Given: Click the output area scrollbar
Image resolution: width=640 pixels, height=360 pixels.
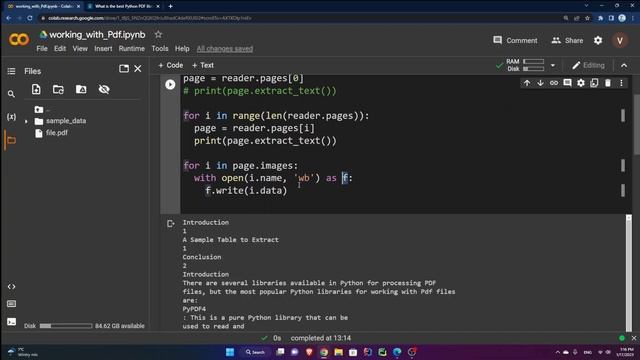Looking at the screenshot, I should (x=629, y=273).
